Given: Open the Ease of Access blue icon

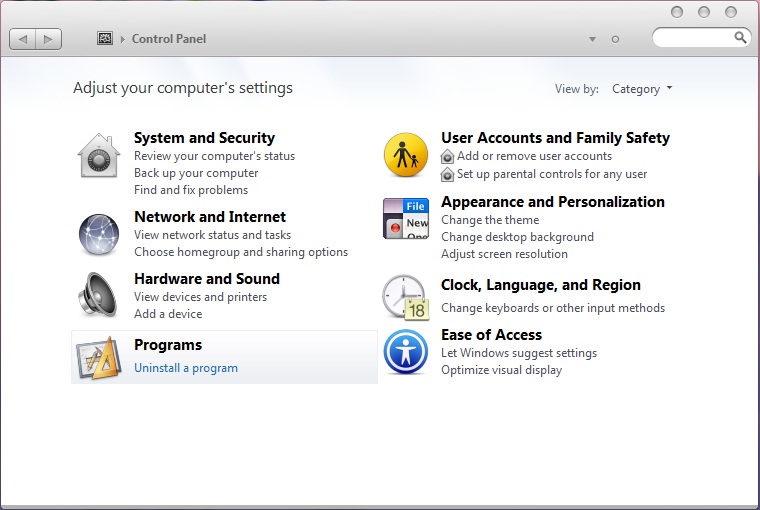Looking at the screenshot, I should [x=406, y=351].
